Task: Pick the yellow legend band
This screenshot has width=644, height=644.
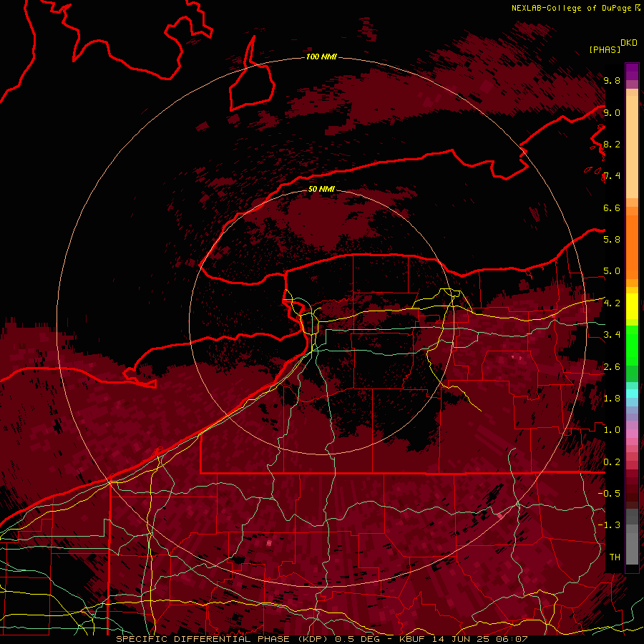Action: 632,306
